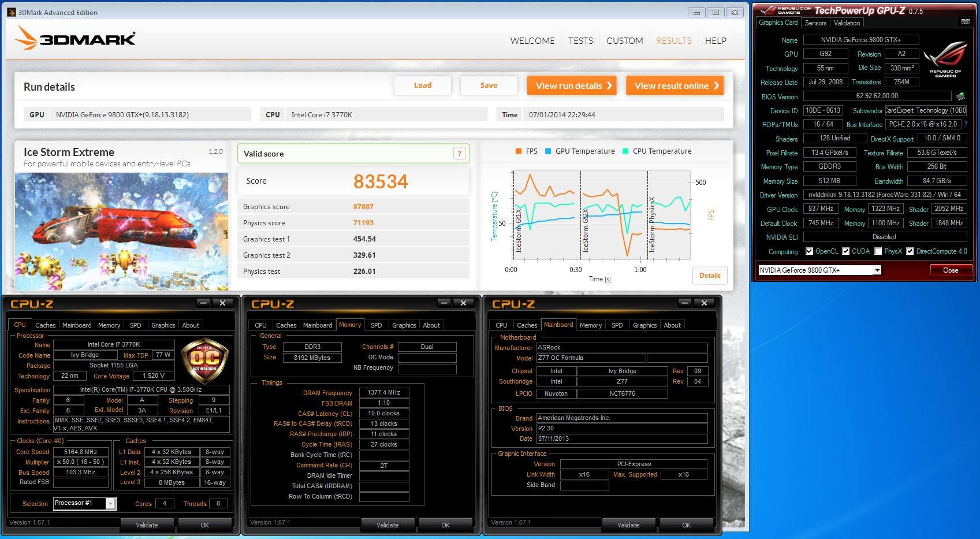Click the Save button in Run details

point(489,85)
